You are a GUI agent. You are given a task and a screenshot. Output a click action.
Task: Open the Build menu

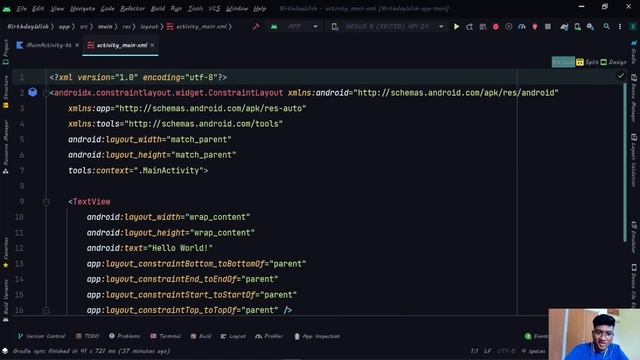tap(158, 9)
